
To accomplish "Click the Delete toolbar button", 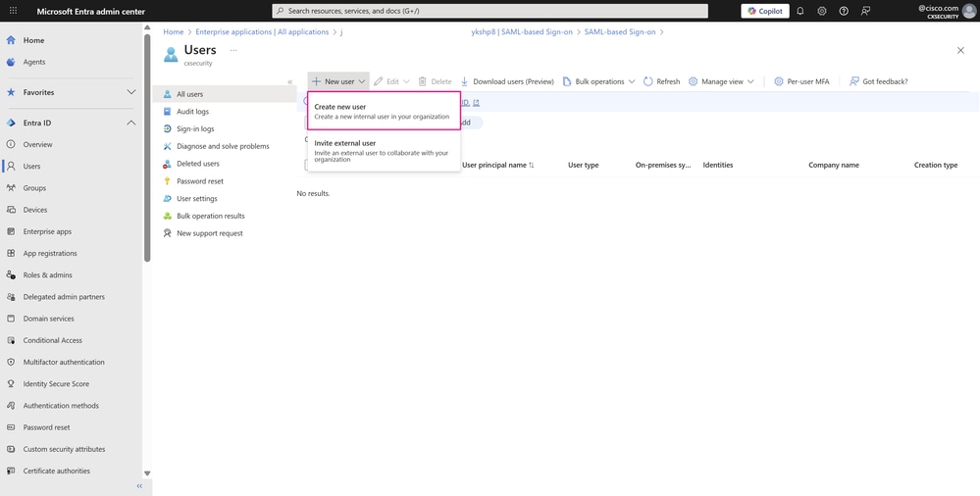I will pyautogui.click(x=435, y=81).
